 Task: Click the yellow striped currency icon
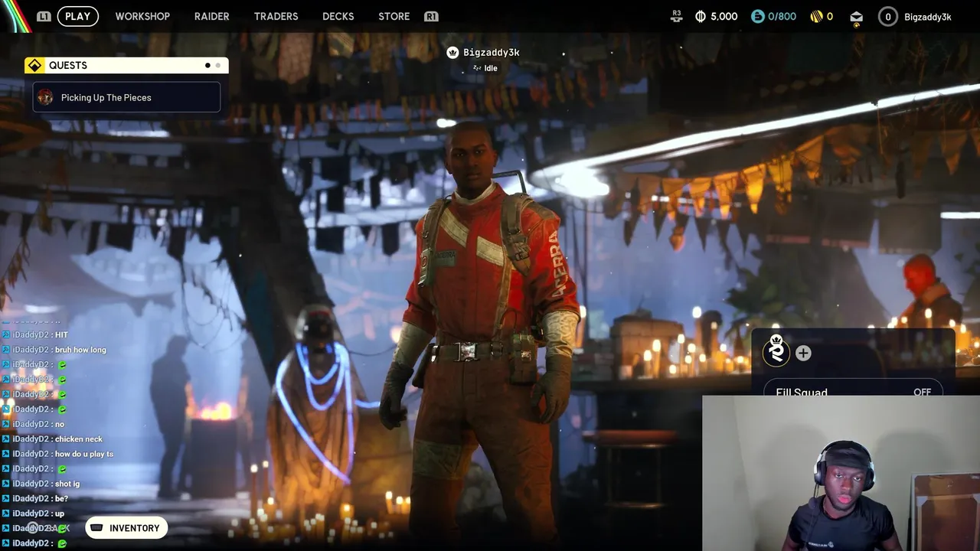point(816,16)
